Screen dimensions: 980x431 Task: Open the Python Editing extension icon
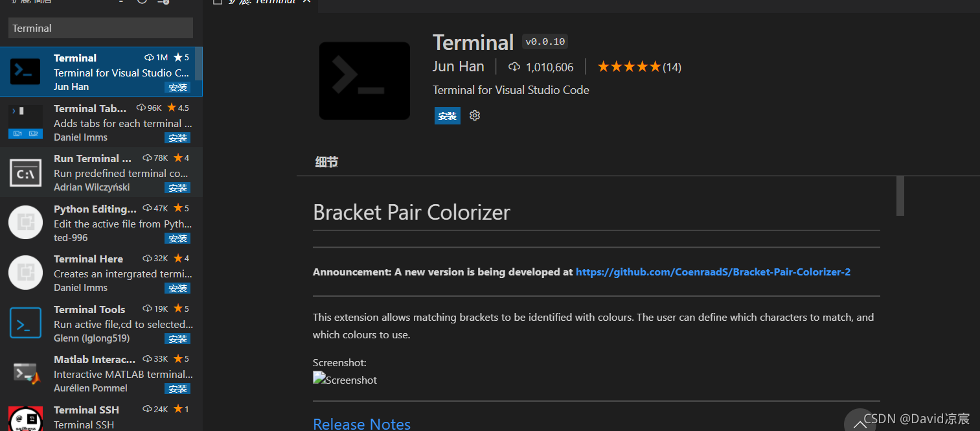click(x=25, y=222)
